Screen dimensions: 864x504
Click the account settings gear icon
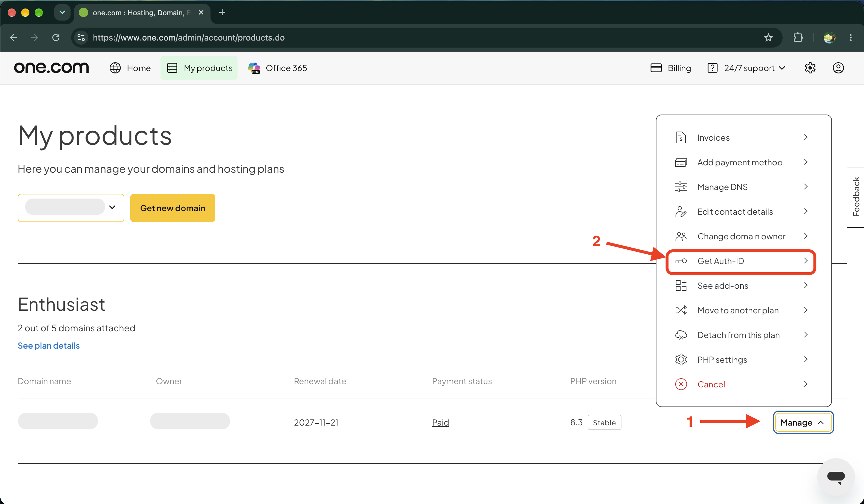pyautogui.click(x=810, y=68)
